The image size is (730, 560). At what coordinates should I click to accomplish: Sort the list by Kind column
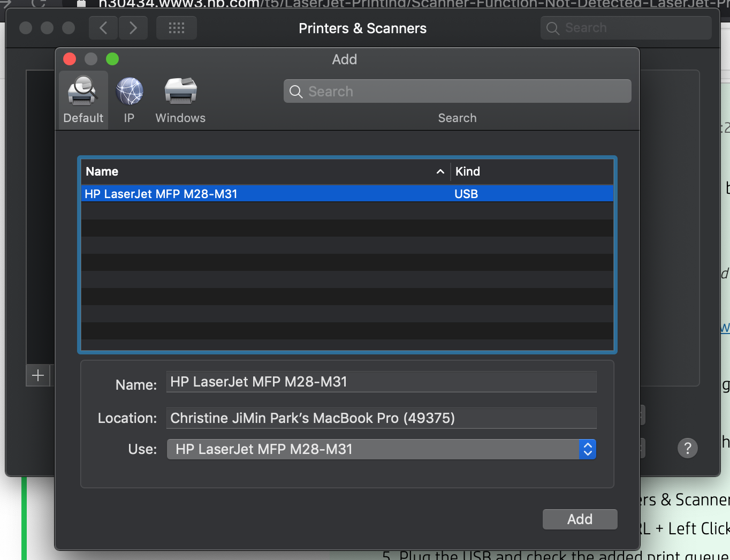(532, 171)
